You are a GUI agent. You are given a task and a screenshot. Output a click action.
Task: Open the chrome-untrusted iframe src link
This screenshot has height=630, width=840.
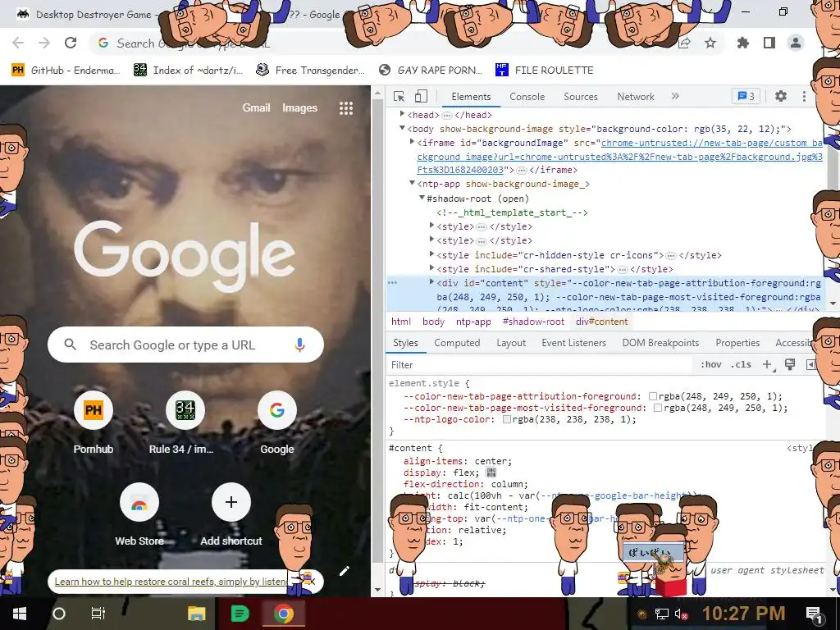click(620, 157)
